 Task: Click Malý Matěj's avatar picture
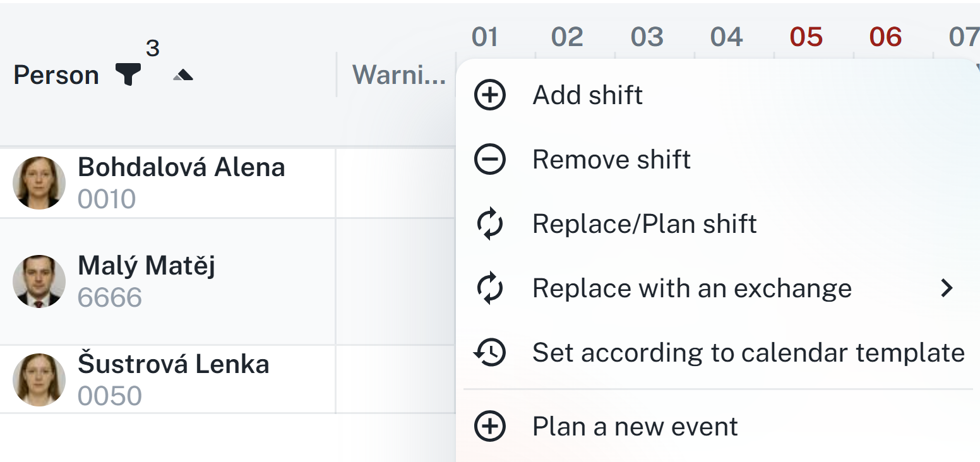click(x=39, y=281)
